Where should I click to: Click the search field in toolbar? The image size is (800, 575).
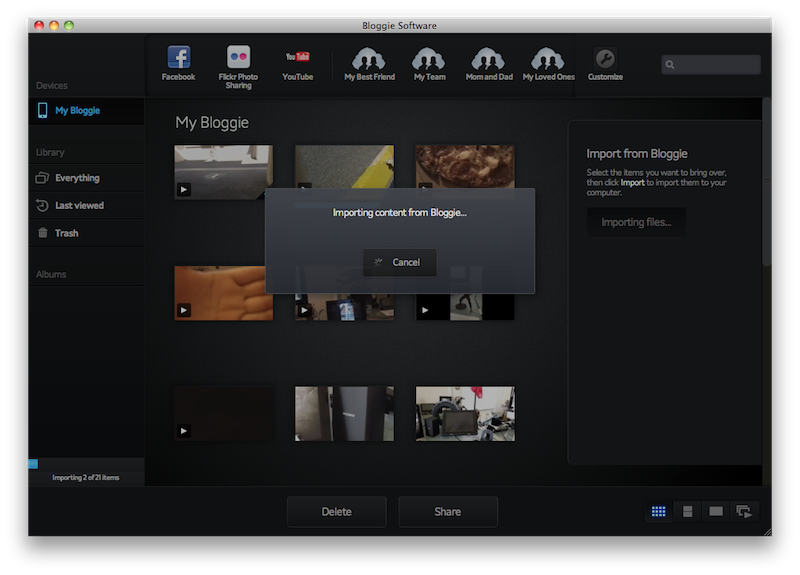pyautogui.click(x=711, y=65)
